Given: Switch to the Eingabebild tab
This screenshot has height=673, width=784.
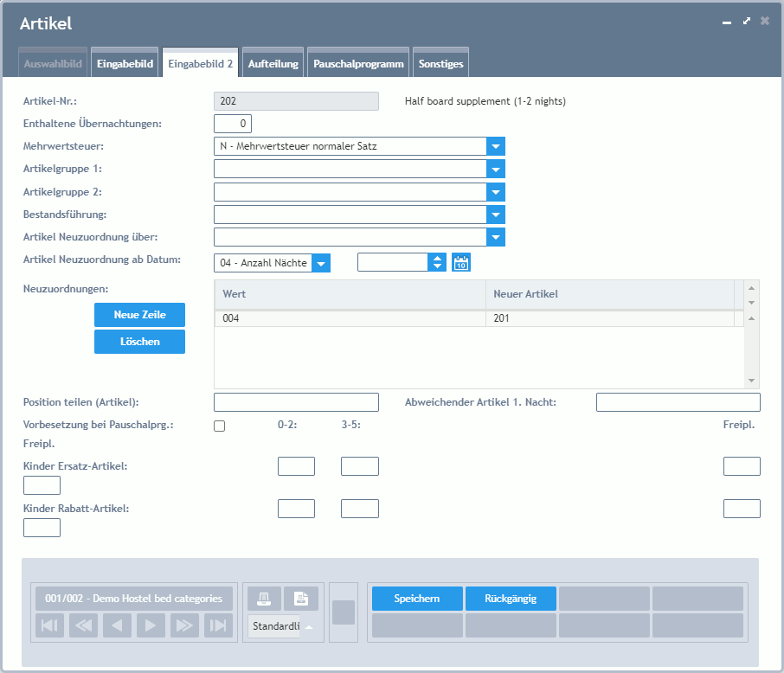Looking at the screenshot, I should pos(125,63).
